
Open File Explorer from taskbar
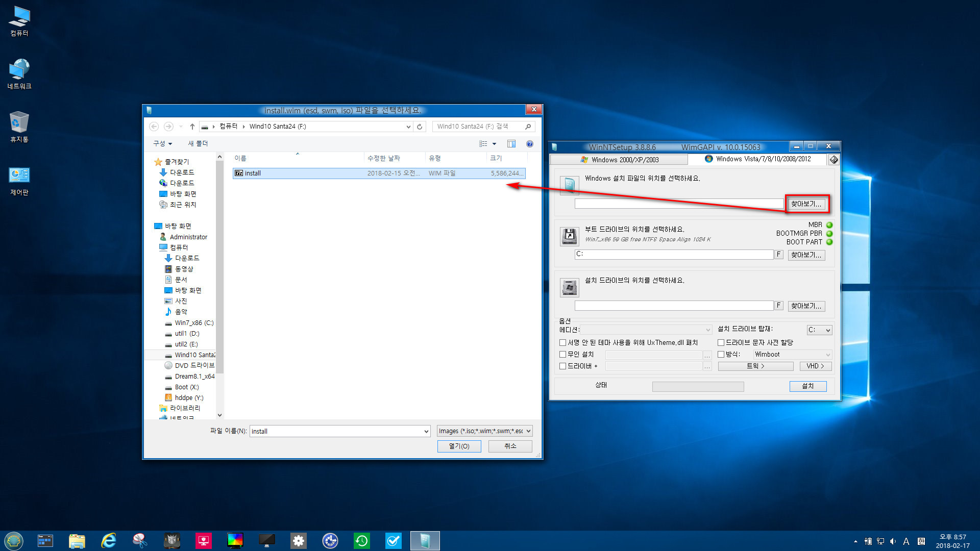coord(77,541)
